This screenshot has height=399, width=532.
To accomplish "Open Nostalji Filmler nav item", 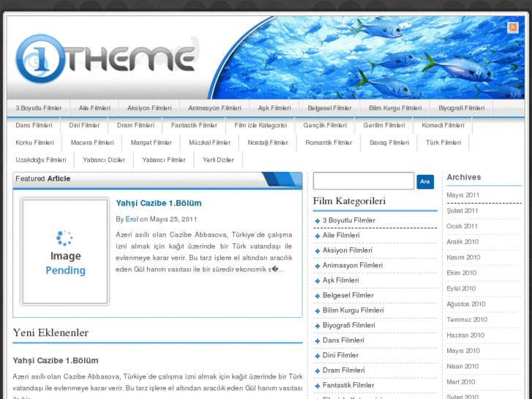I will pos(268,143).
